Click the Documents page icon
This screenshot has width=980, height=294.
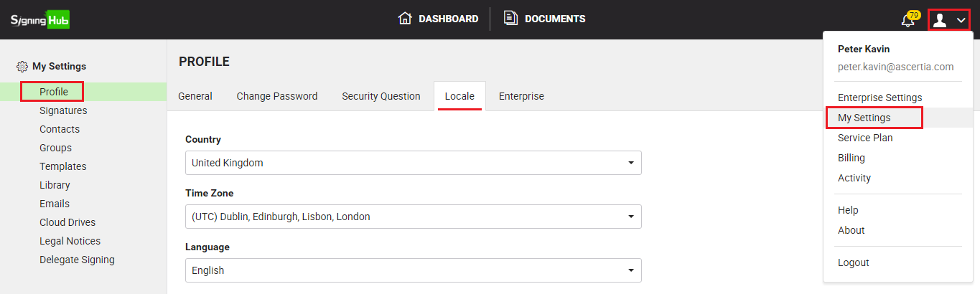click(510, 19)
